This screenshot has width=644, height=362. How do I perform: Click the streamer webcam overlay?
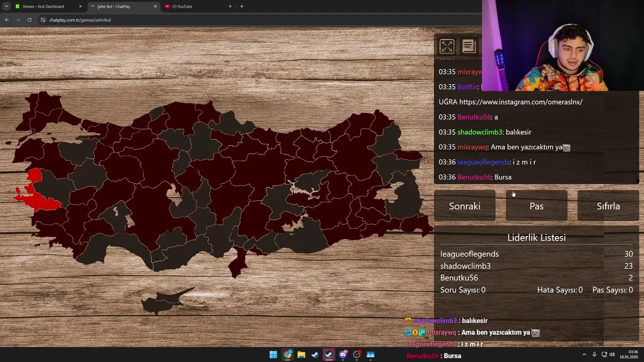[563, 45]
